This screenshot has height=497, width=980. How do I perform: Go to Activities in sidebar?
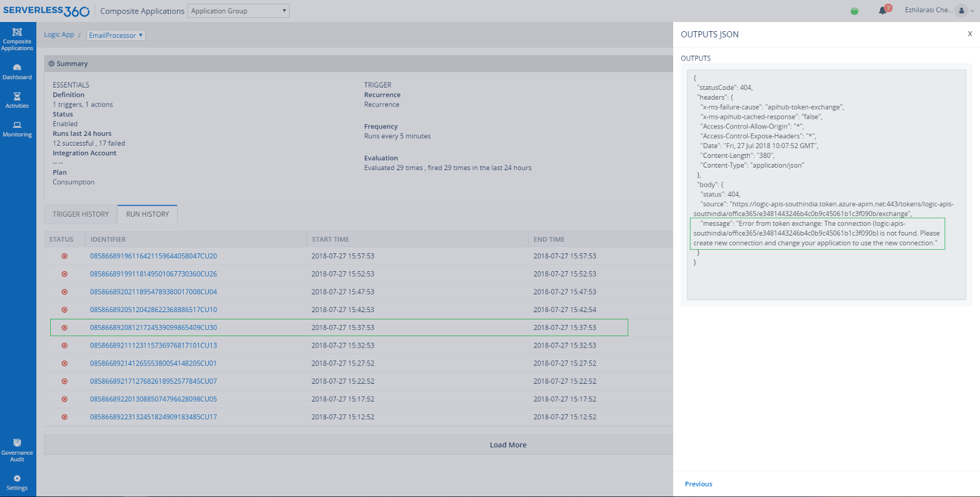point(17,100)
